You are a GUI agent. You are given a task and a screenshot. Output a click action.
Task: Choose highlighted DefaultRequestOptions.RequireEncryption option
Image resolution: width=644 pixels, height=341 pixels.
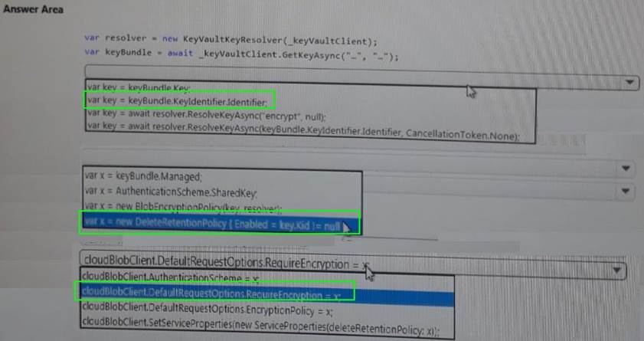267,294
